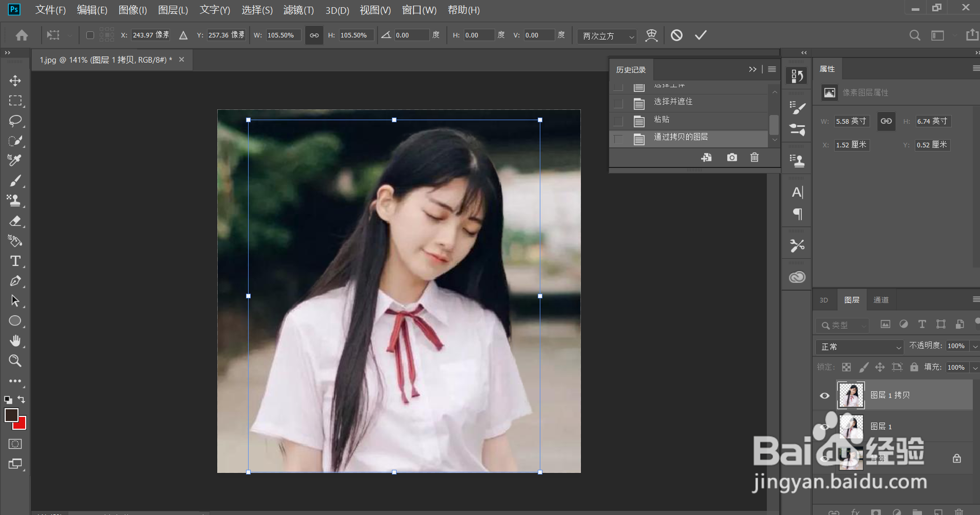Select the Clone Stamp tool
The width and height of the screenshot is (980, 515).
point(15,200)
